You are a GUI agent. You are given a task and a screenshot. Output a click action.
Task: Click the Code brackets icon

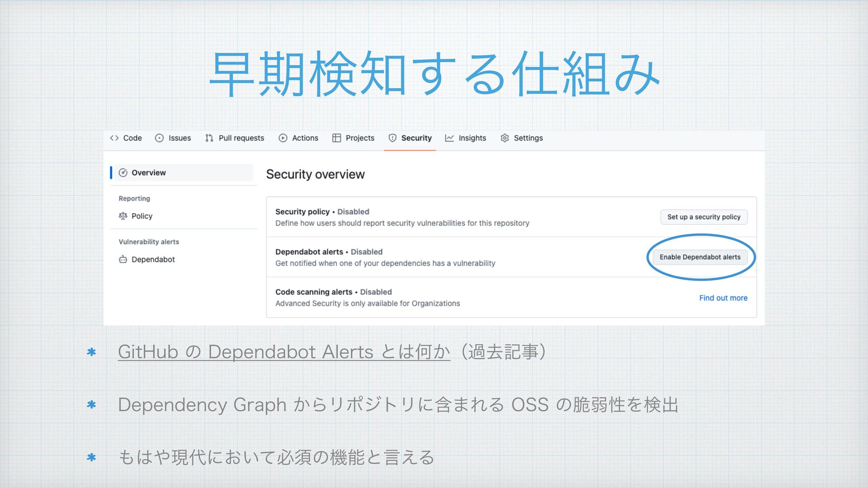point(114,138)
